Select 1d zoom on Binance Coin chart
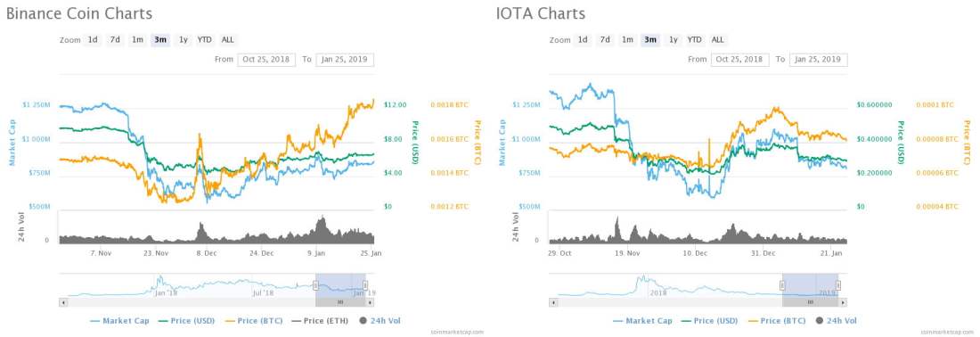 [x=93, y=39]
